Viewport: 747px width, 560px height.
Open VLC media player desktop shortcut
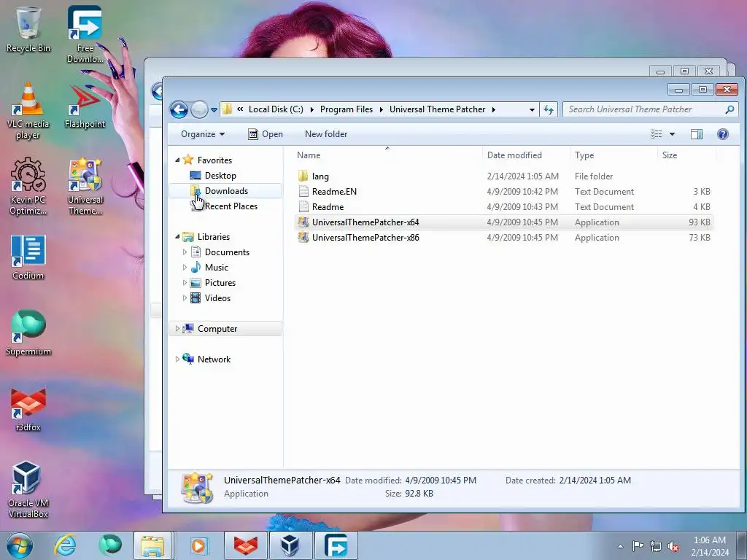click(x=28, y=111)
